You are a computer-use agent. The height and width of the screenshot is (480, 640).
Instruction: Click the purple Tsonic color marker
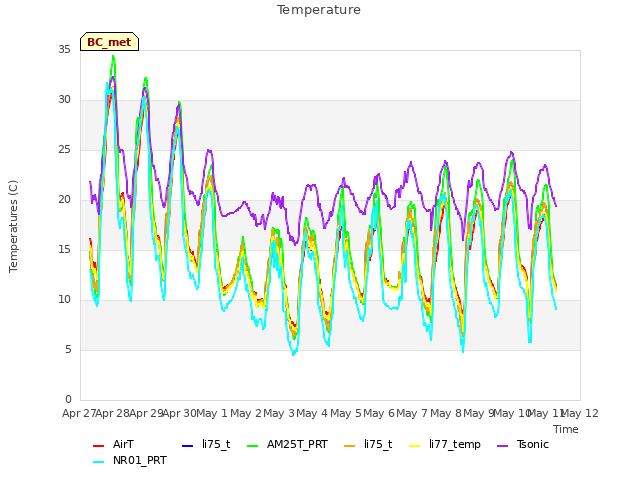click(x=503, y=446)
